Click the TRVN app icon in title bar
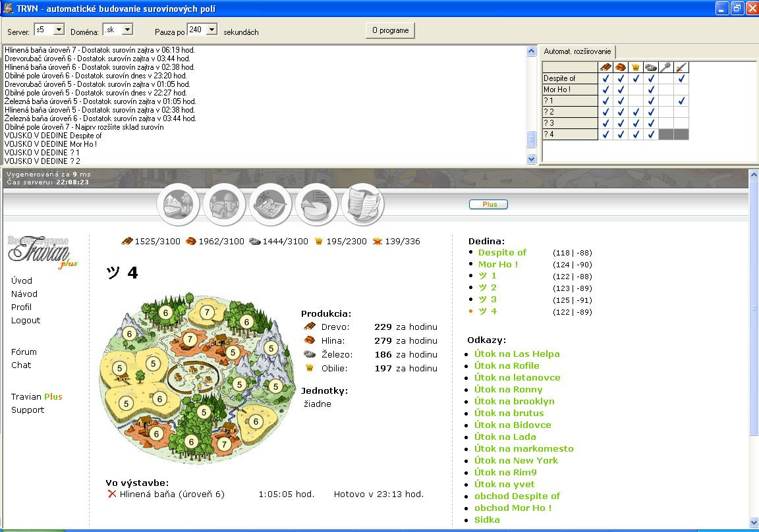Image resolution: width=759 pixels, height=532 pixels. coord(8,8)
